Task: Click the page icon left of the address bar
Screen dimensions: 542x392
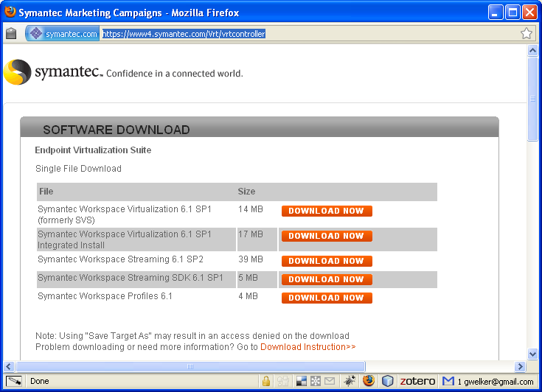Action: 11,33
